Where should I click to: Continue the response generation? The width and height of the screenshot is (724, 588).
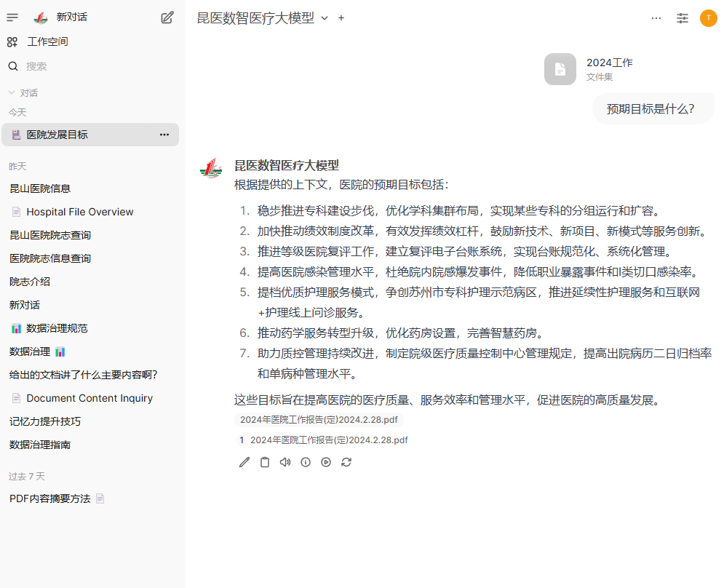(x=326, y=462)
